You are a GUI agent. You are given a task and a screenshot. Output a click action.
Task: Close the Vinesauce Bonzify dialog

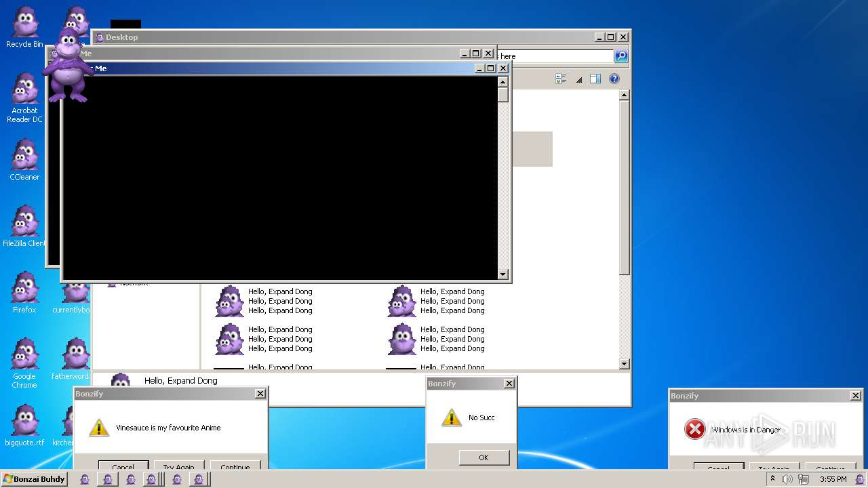tap(260, 394)
